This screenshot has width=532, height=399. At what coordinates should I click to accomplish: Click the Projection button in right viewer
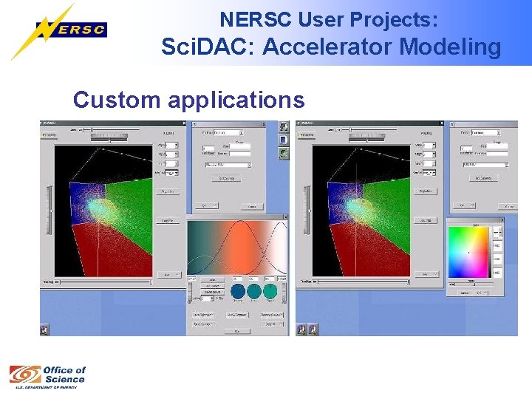pos(426,191)
